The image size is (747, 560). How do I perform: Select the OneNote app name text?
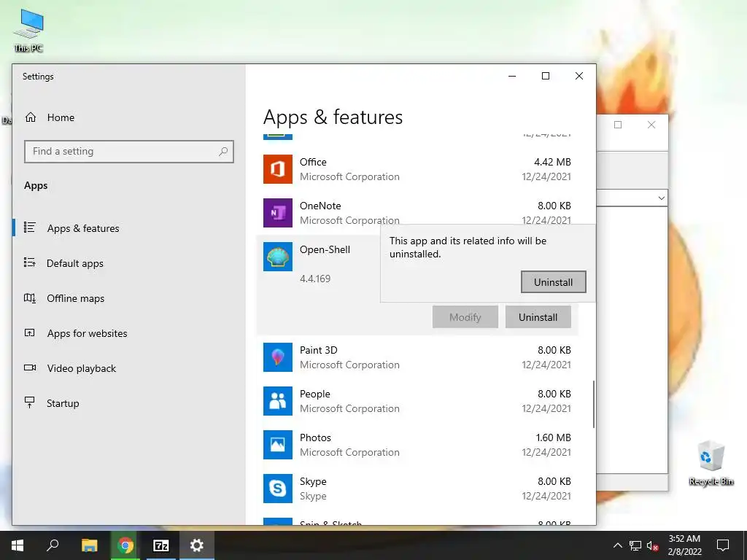(x=320, y=206)
